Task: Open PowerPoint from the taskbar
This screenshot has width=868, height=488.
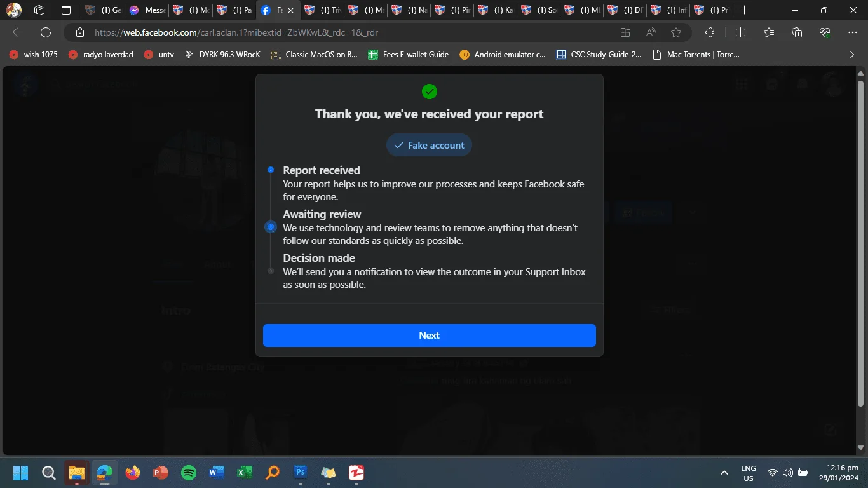Action: point(161,473)
